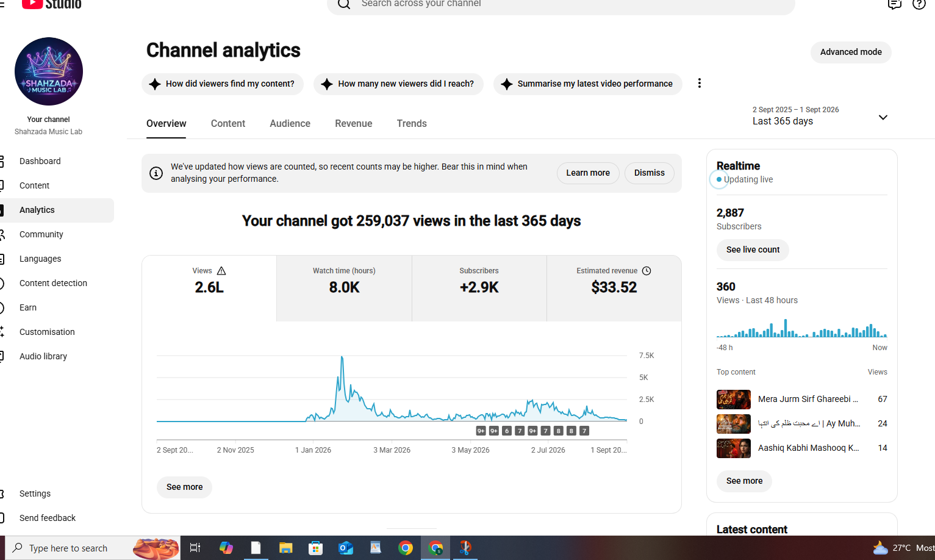
Task: Click the Advanced mode button
Action: pos(851,52)
